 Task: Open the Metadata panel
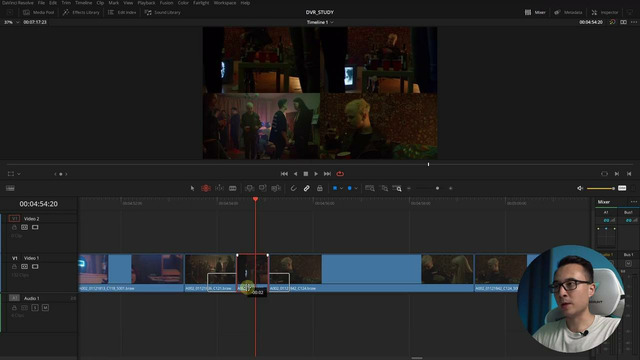coord(568,12)
